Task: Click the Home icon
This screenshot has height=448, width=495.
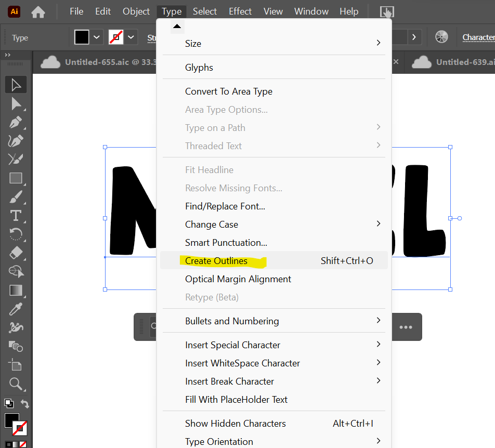Action: coord(38,11)
